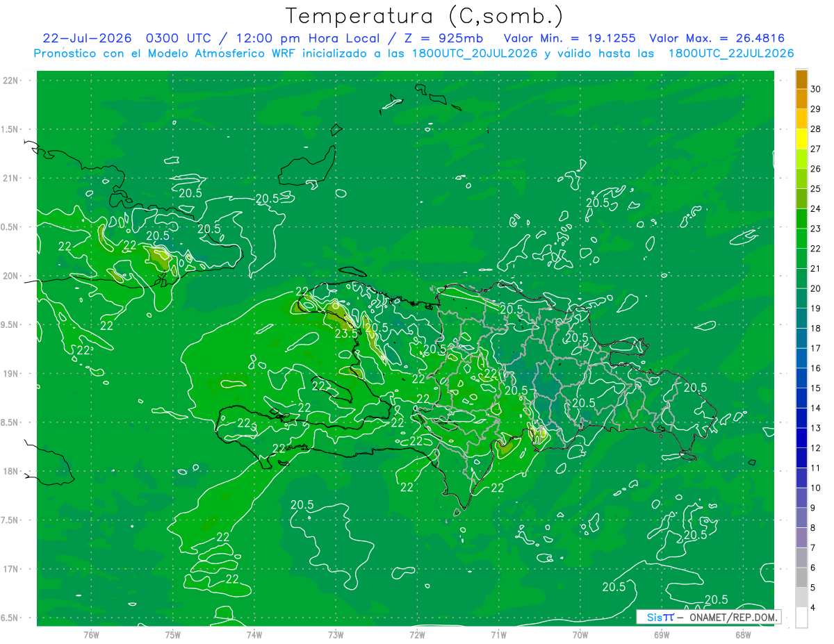Click the 'SisTT – ONAMET/REP.DOM.' credit box
834x644 pixels.
point(708,617)
